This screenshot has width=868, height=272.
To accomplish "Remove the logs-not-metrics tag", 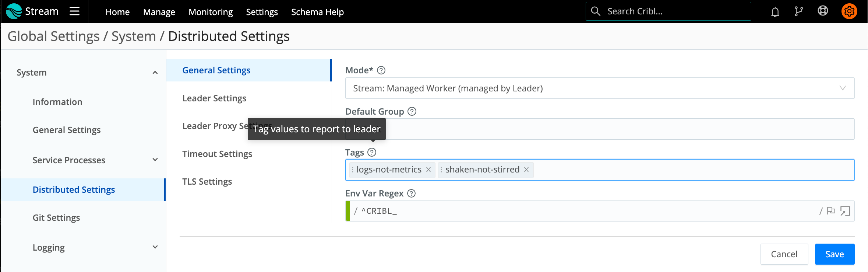I will coord(428,170).
